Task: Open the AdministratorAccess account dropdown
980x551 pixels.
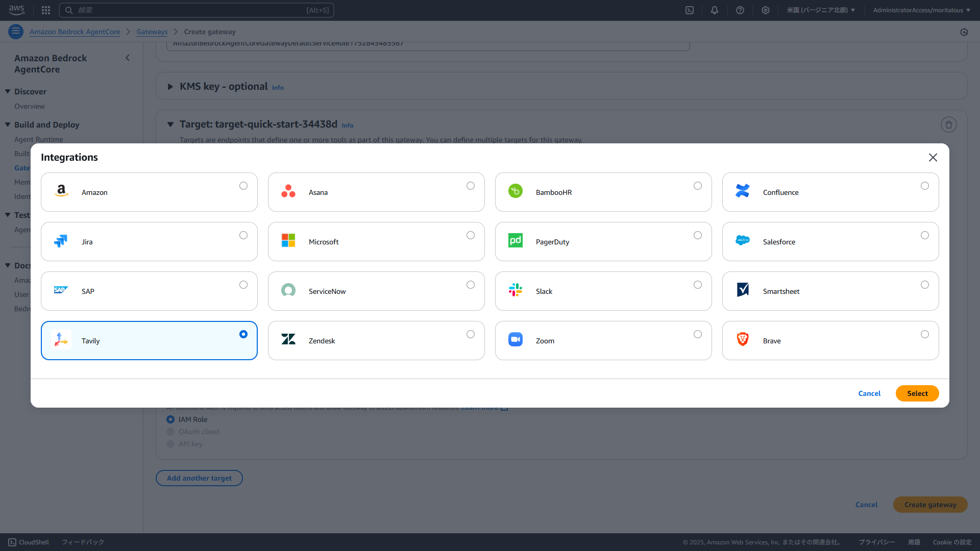Action: pyautogui.click(x=921, y=10)
